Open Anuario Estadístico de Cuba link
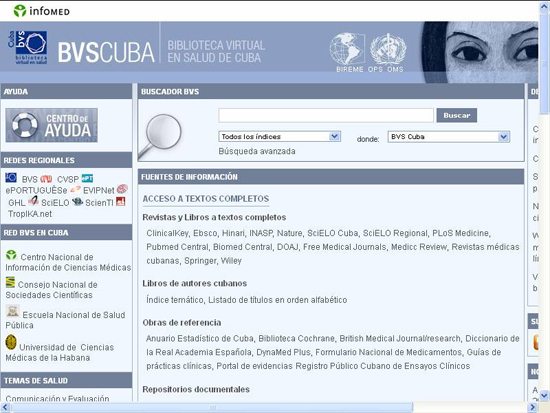Image resolution: width=550 pixels, height=413 pixels. click(200, 339)
